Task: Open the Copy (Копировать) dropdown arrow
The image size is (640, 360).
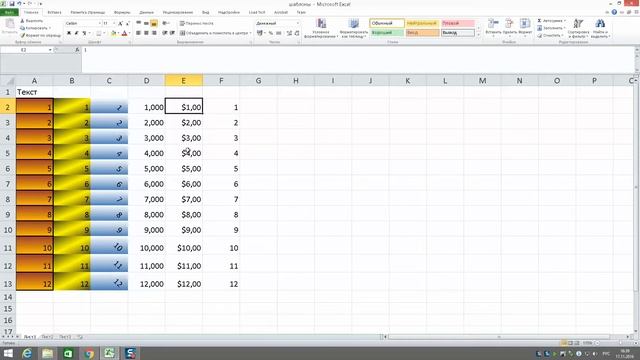Action: (50, 28)
